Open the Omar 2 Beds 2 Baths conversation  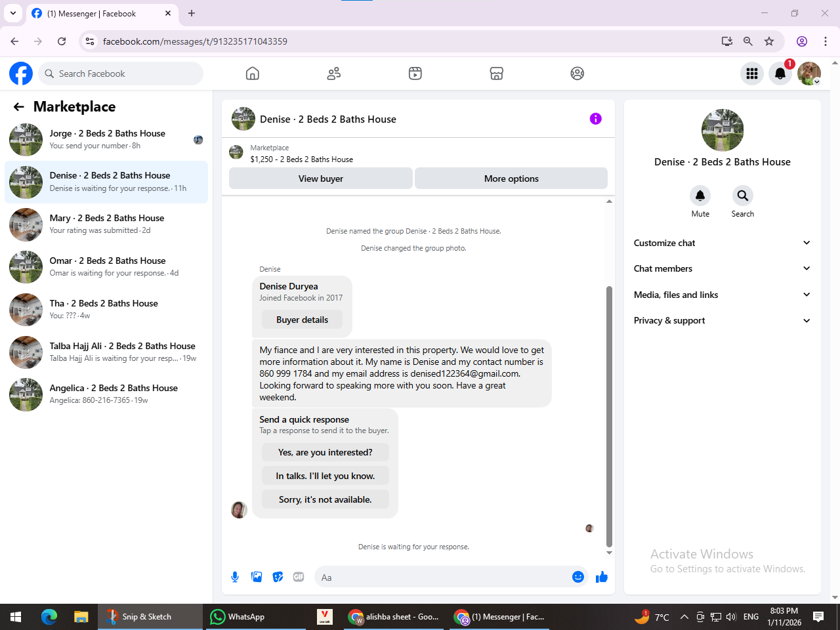(x=106, y=267)
